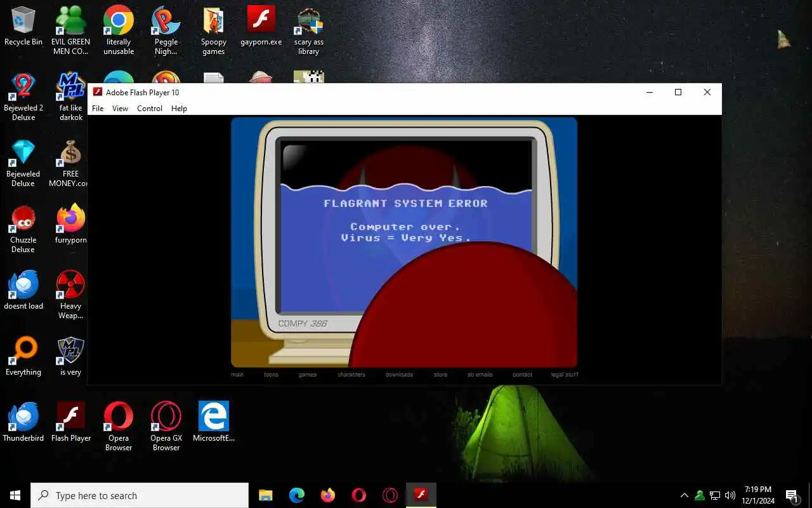
Task: Close the Adobe Flash Player window
Action: pos(707,92)
